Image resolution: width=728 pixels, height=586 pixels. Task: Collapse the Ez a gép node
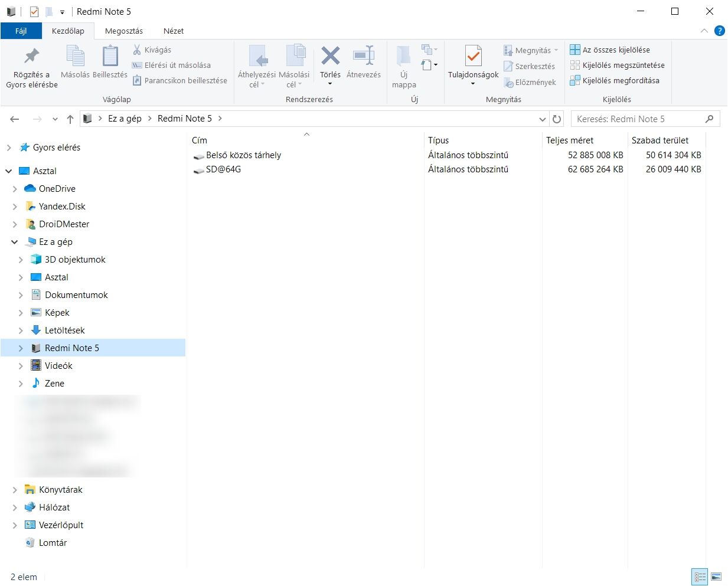point(15,242)
